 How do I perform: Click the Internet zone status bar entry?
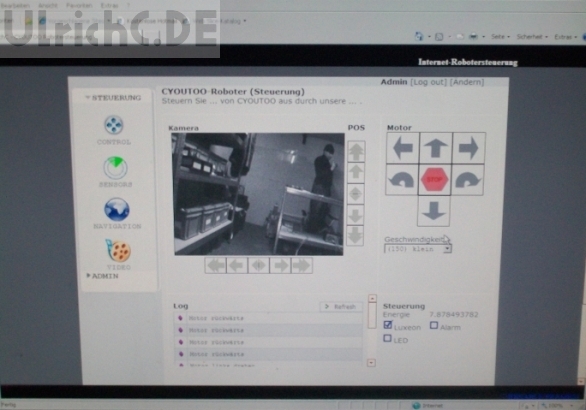point(428,406)
